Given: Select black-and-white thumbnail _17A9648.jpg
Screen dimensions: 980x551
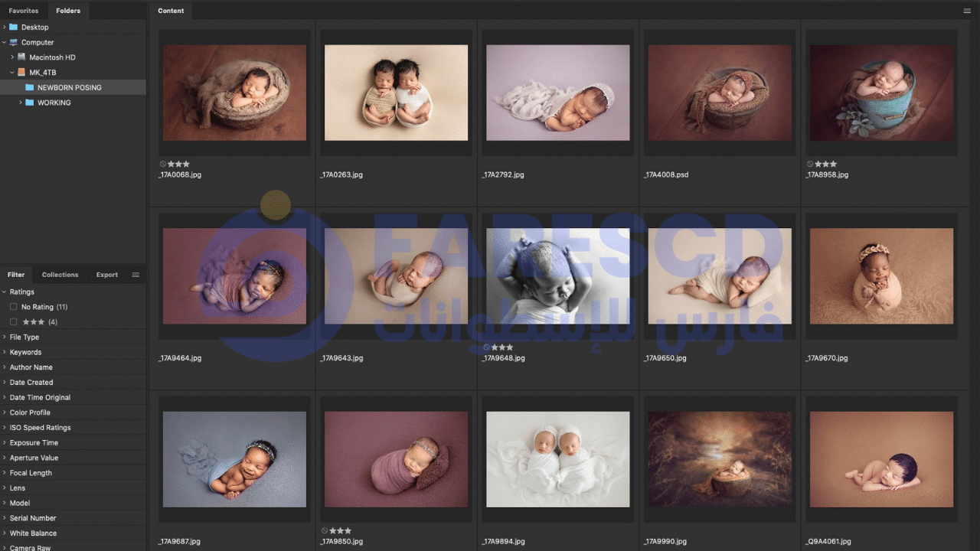Looking at the screenshot, I should tap(558, 275).
